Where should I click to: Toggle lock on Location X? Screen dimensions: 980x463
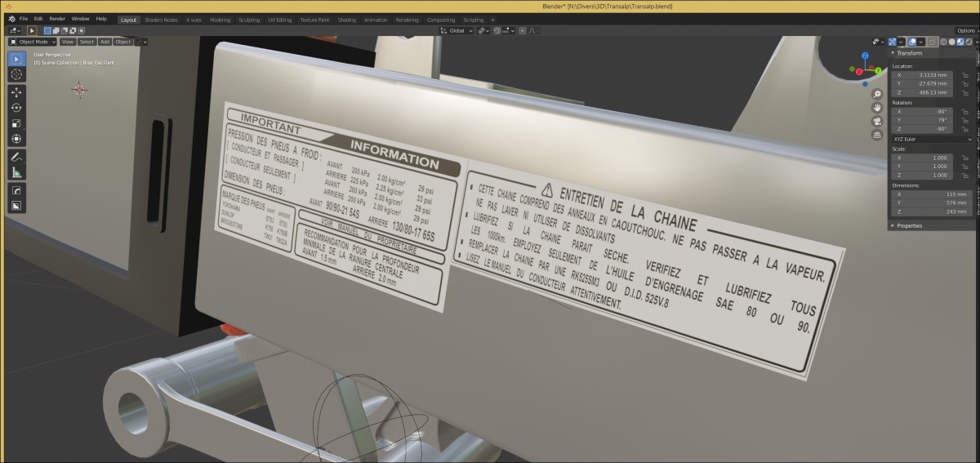965,74
